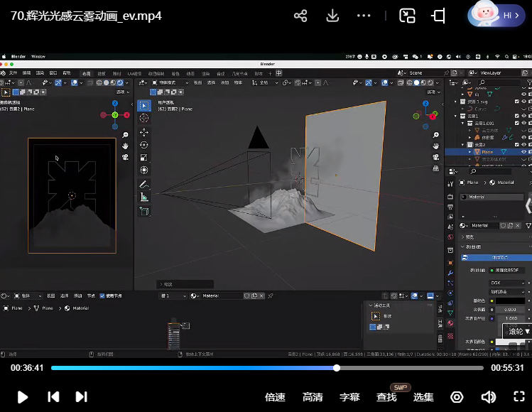Select the Move tool in Blender toolbar

[x=144, y=132]
